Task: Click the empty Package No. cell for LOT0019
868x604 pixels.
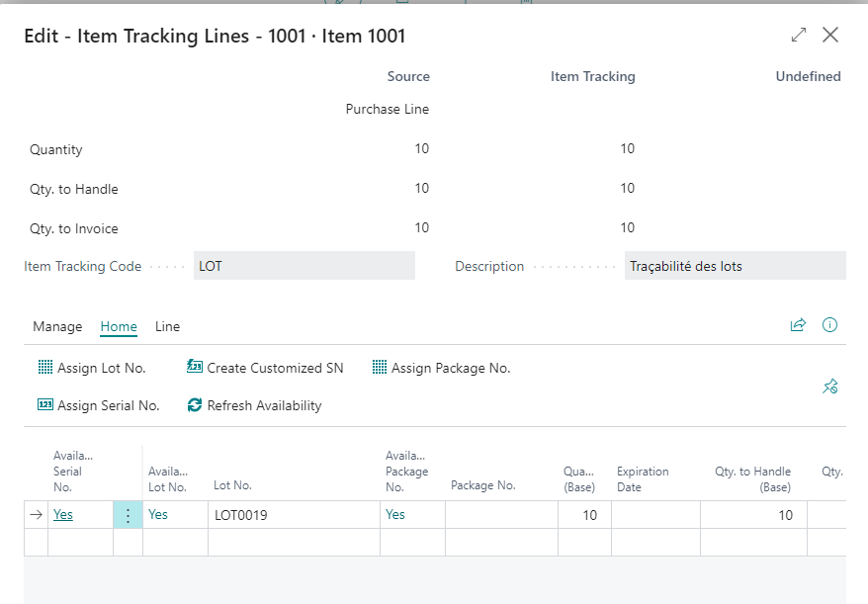Action: click(501, 515)
